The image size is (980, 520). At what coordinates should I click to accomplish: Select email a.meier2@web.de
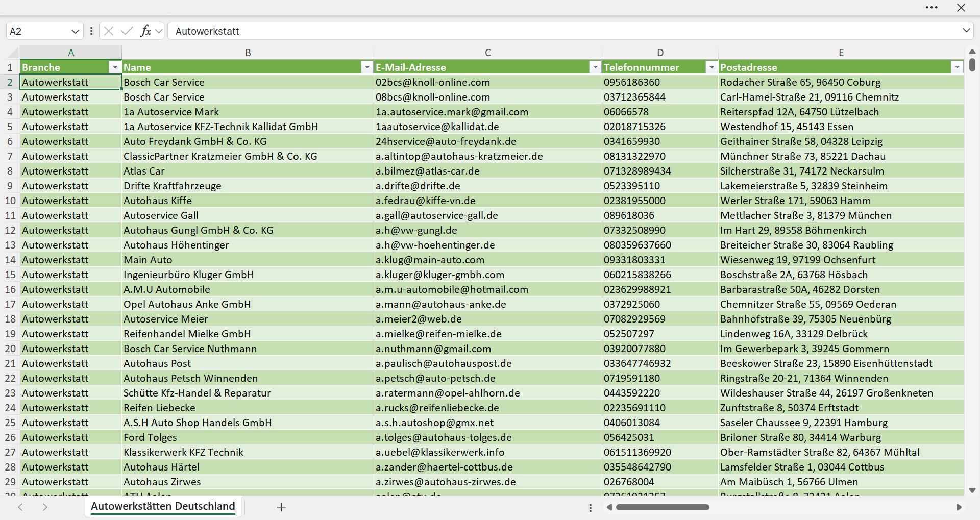pyautogui.click(x=488, y=319)
